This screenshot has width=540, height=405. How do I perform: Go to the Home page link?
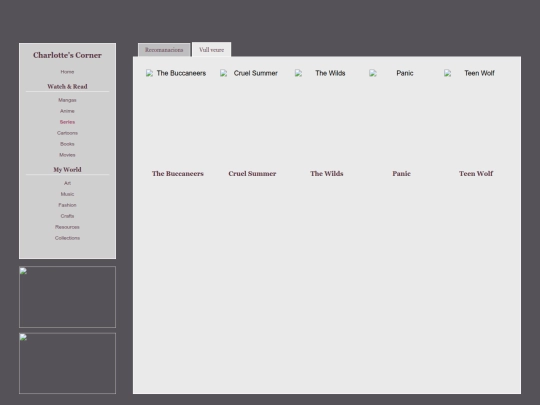67,72
